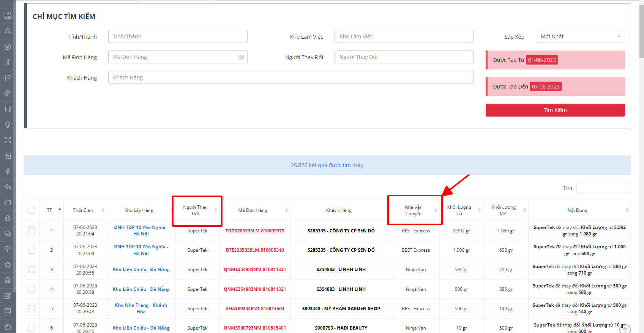
Task: Sort by Thời Gian column arrows
Action: [103, 210]
